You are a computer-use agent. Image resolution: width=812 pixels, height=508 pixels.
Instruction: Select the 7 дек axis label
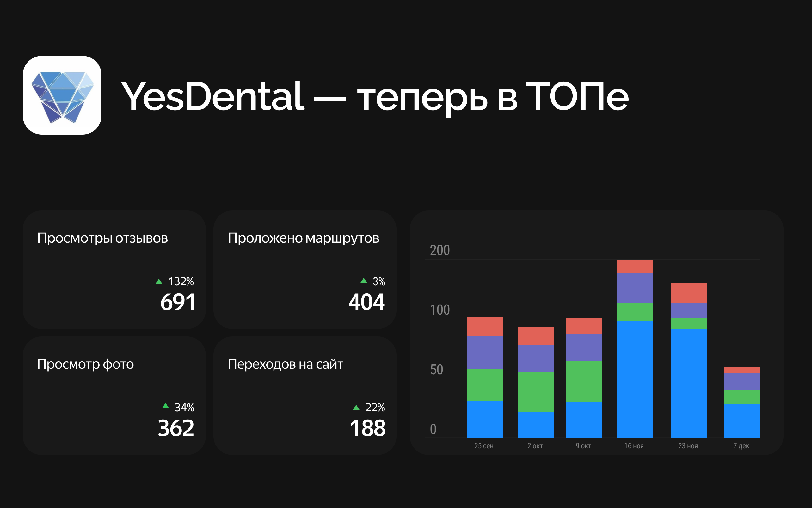[x=741, y=446]
